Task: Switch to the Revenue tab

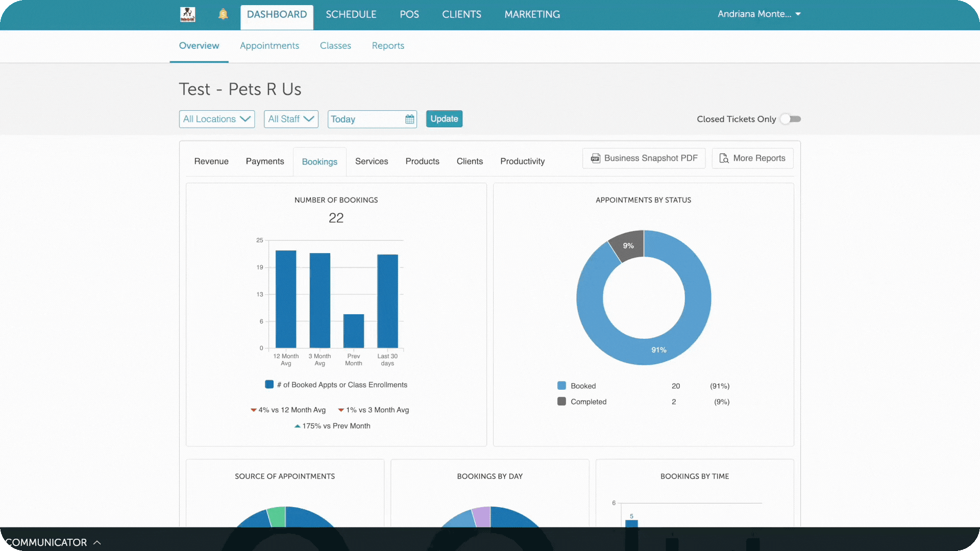Action: (x=211, y=161)
